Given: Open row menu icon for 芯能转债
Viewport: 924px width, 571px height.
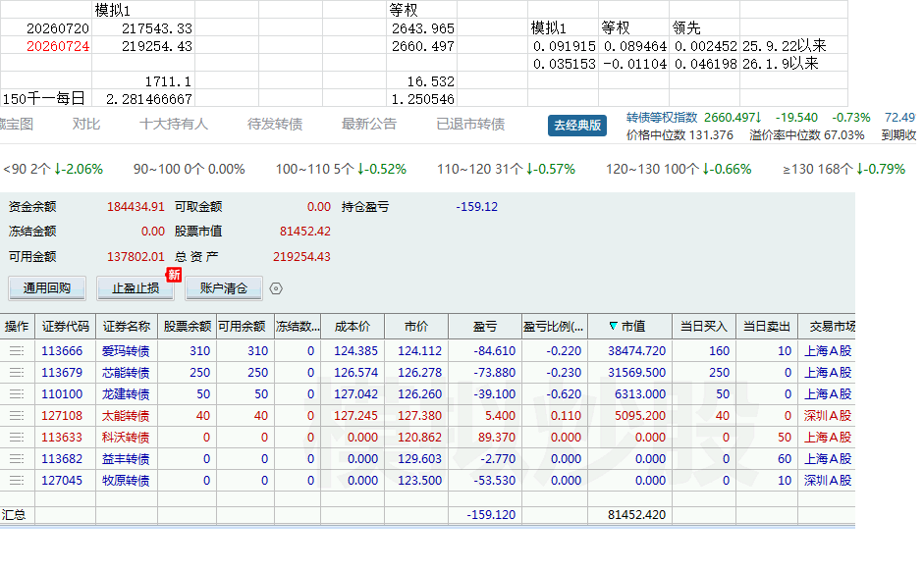Looking at the screenshot, I should 17,373.
